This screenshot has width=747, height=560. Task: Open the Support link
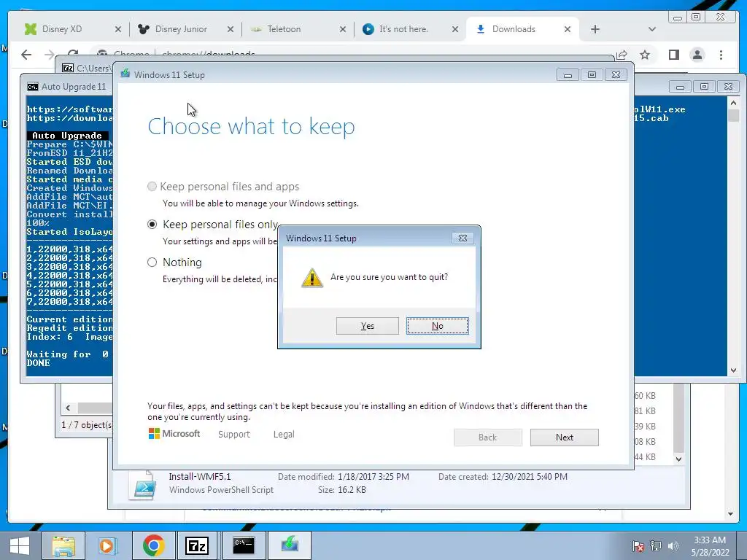click(234, 435)
